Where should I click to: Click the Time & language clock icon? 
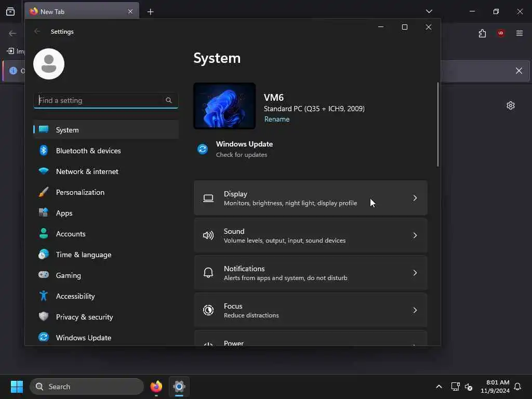pyautogui.click(x=44, y=254)
